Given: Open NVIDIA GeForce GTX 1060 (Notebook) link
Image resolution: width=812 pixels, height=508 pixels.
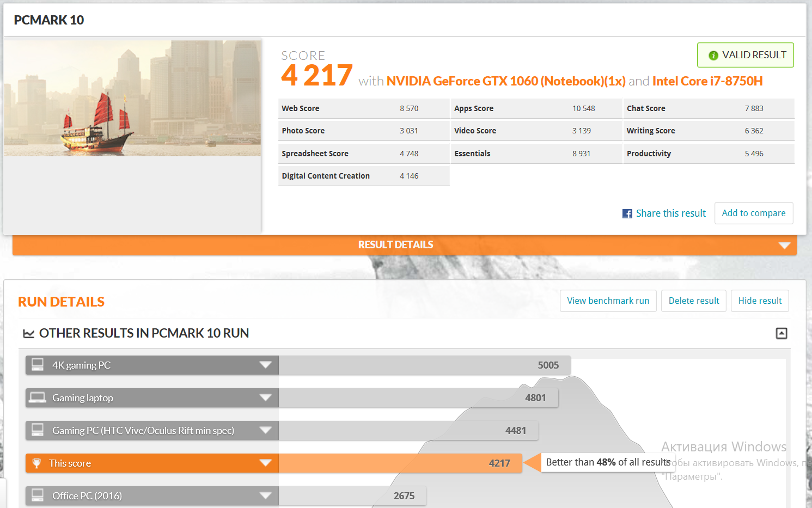Looking at the screenshot, I should point(506,81).
